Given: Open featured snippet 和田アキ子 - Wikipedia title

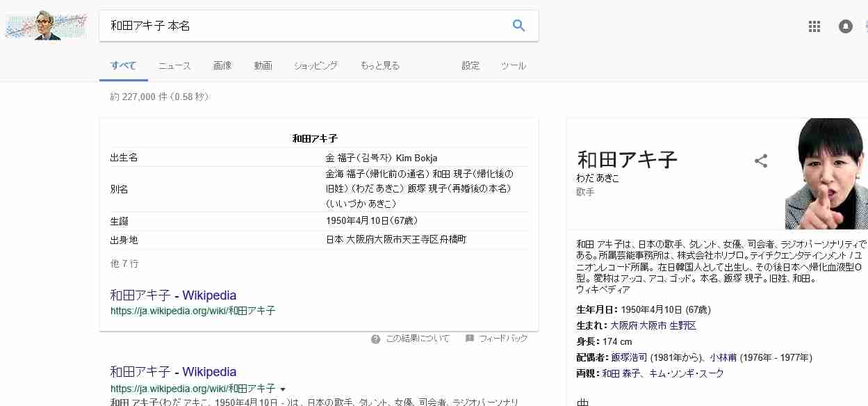Looking at the screenshot, I should tap(173, 295).
